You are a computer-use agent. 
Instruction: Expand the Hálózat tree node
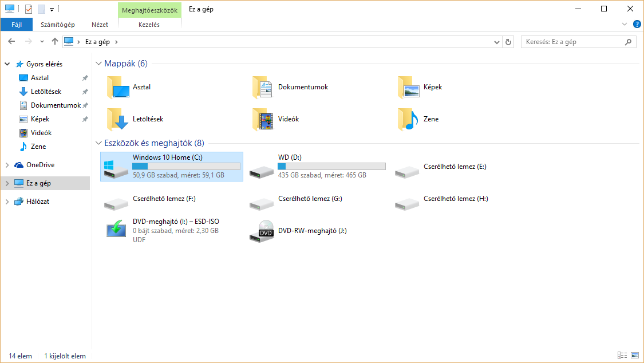coord(7,202)
